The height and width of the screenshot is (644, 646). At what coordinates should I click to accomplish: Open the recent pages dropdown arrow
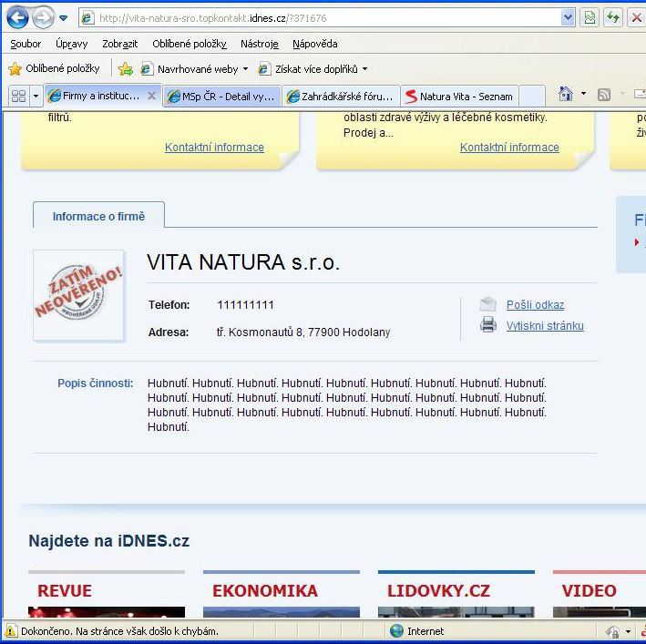click(x=64, y=18)
